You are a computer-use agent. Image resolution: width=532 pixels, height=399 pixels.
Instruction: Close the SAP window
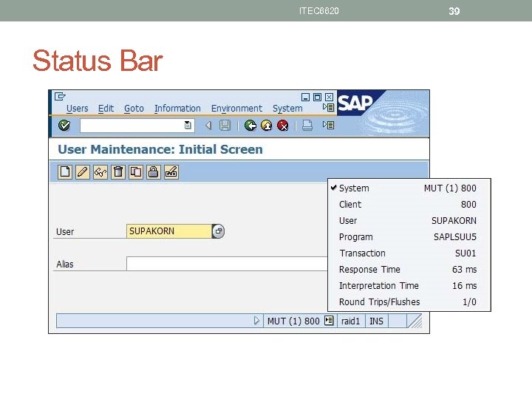(329, 98)
